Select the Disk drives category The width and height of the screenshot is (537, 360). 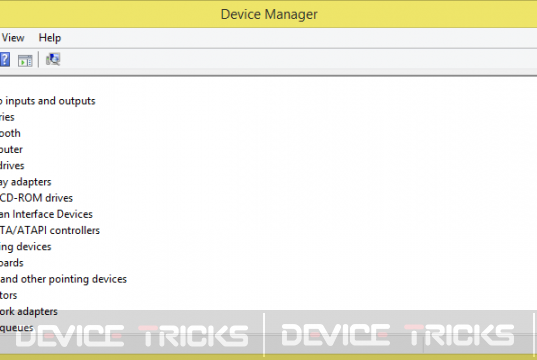pyautogui.click(x=12, y=166)
